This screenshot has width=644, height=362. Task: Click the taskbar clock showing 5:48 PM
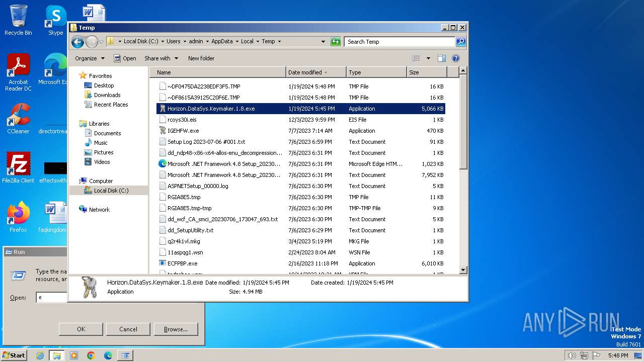618,355
